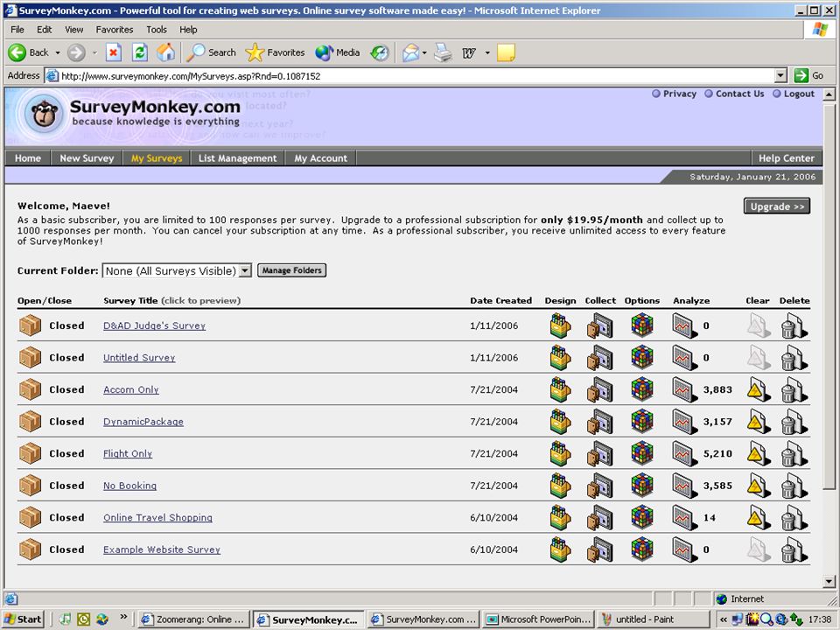Analyze the Flight Only survey results

click(x=684, y=454)
